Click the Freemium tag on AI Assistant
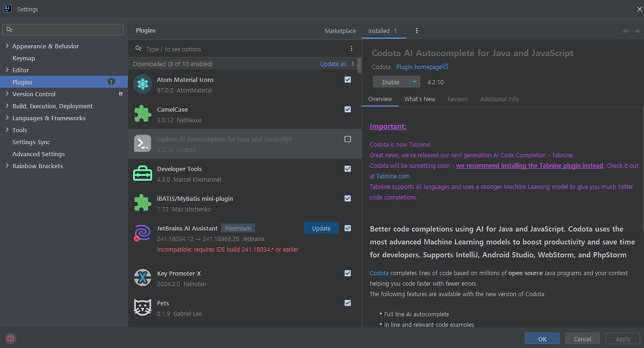Viewport: 644px width, 348px height. (x=238, y=228)
